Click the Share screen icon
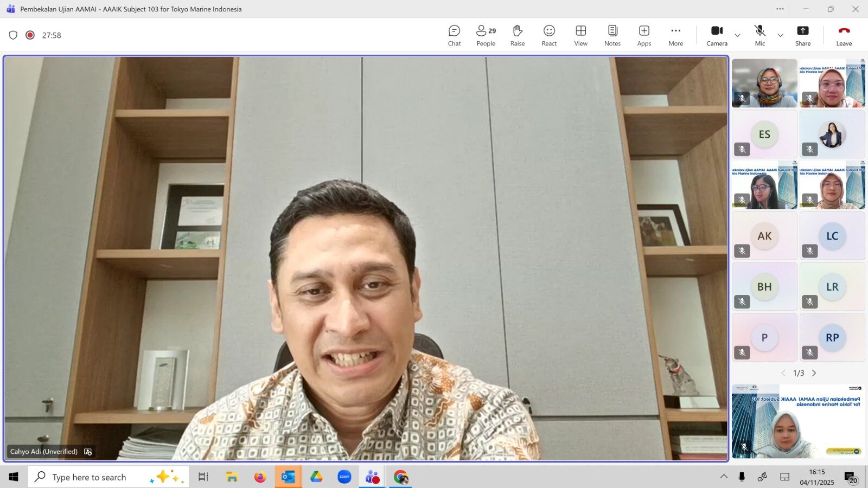Image resolution: width=868 pixels, height=488 pixels. tap(802, 36)
